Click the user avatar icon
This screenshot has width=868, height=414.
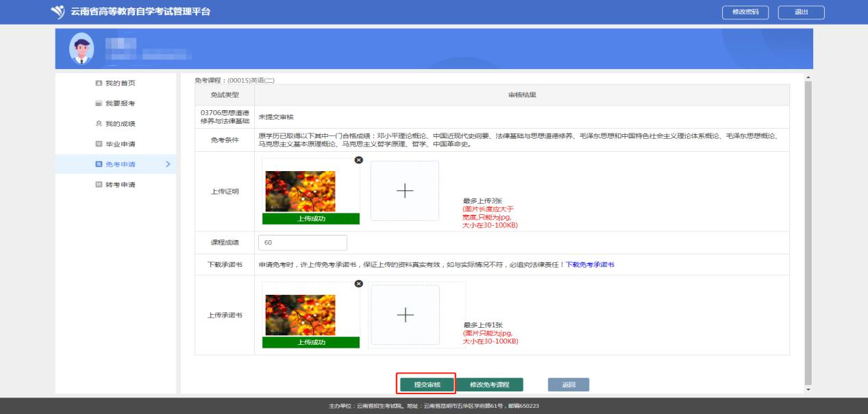click(x=82, y=49)
